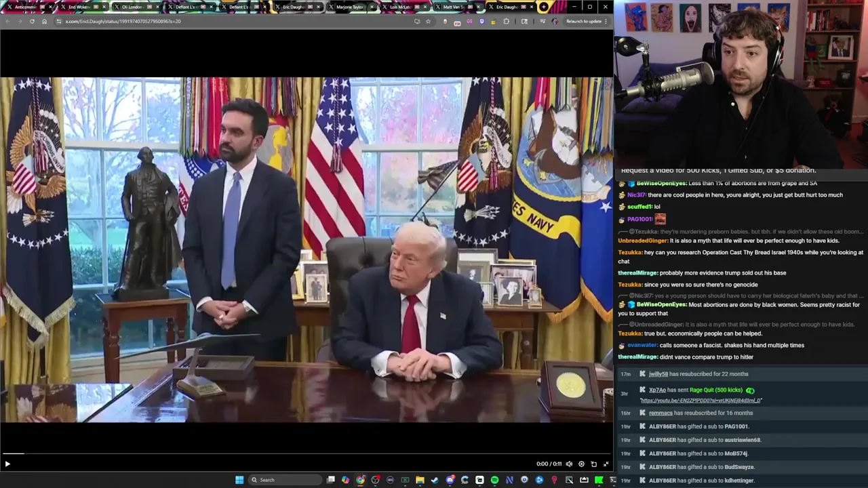Viewport: 868px width, 488px height.
Task: Play the video with the play button
Action: [x=7, y=464]
